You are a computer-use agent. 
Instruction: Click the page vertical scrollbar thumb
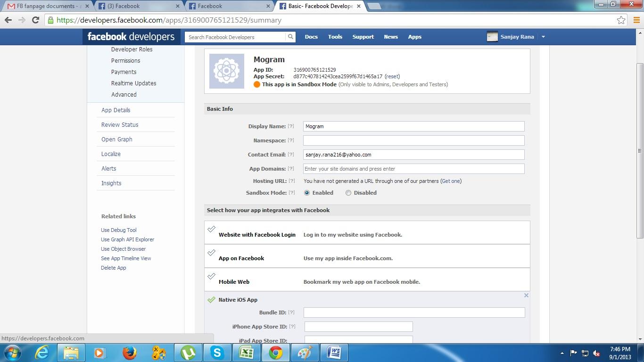pyautogui.click(x=640, y=151)
